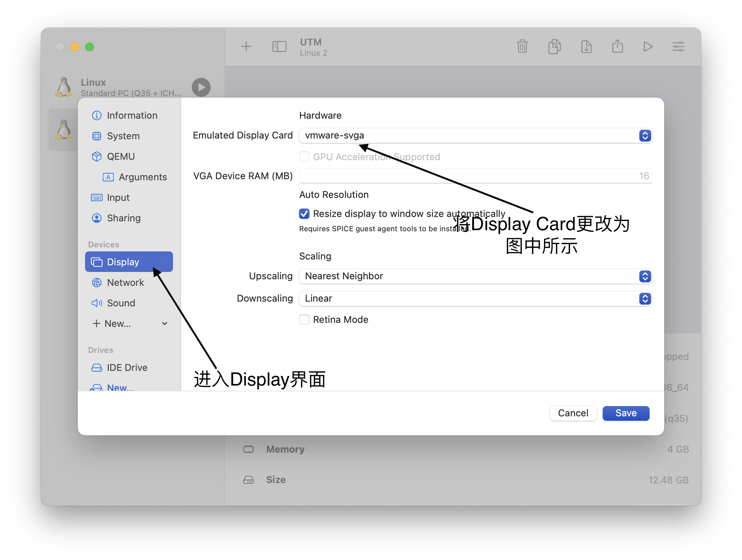Enable the Retina Mode checkbox
This screenshot has width=742, height=560.
[x=304, y=320]
